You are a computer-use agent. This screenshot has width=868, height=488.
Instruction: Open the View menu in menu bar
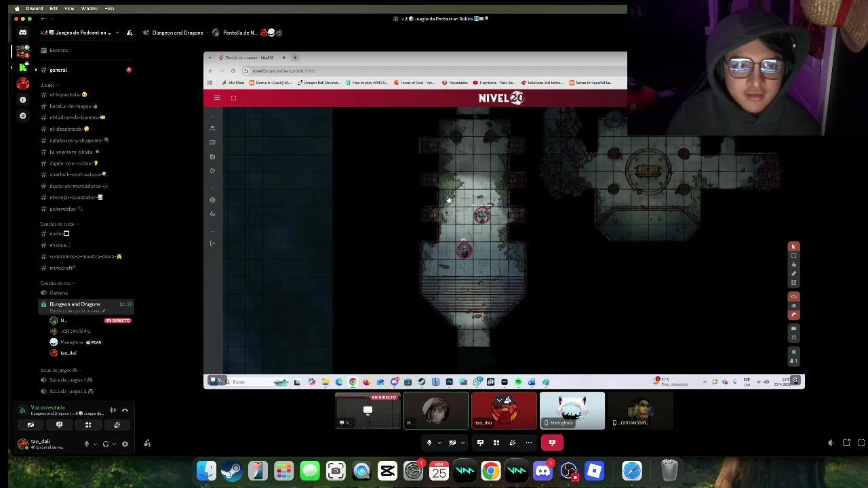[x=69, y=9]
